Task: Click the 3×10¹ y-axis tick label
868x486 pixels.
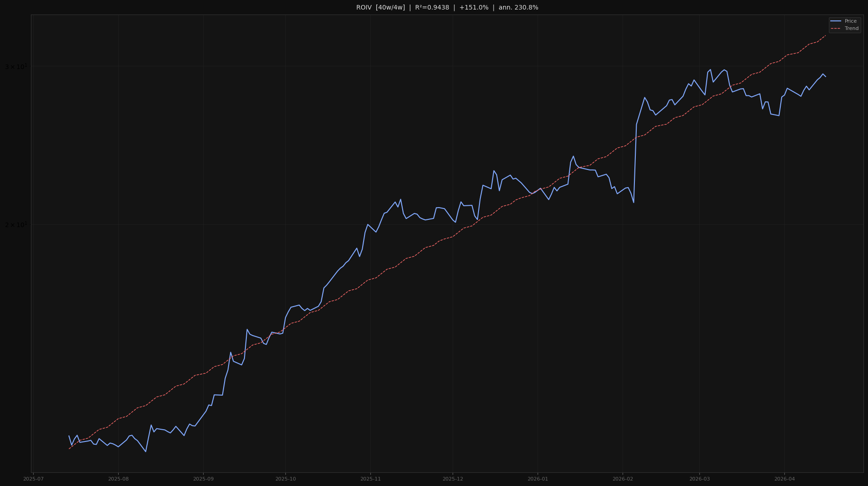Action: tap(16, 67)
